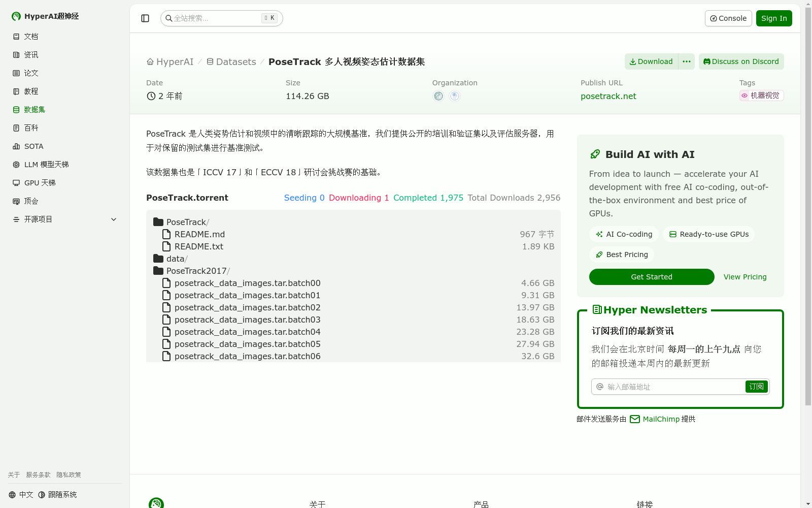Go to HyperAI home breadcrumb
812x508 pixels.
[x=170, y=62]
